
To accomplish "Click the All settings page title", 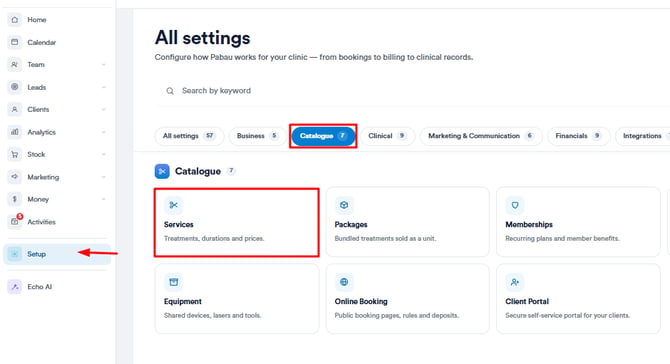I will click(x=203, y=38).
